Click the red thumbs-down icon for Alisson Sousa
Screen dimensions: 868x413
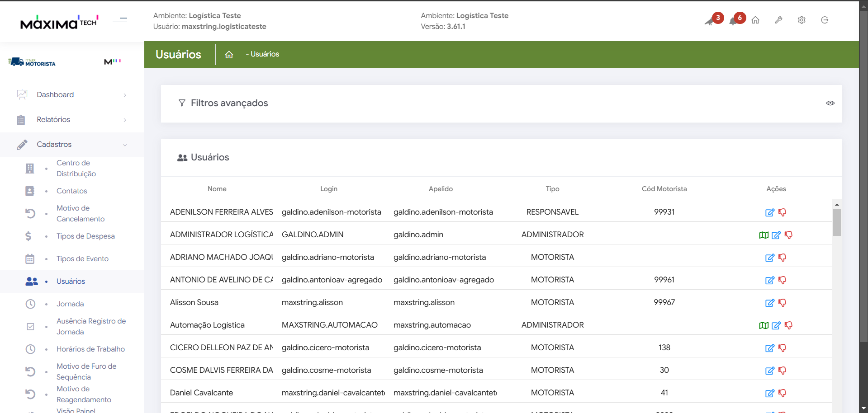(782, 303)
